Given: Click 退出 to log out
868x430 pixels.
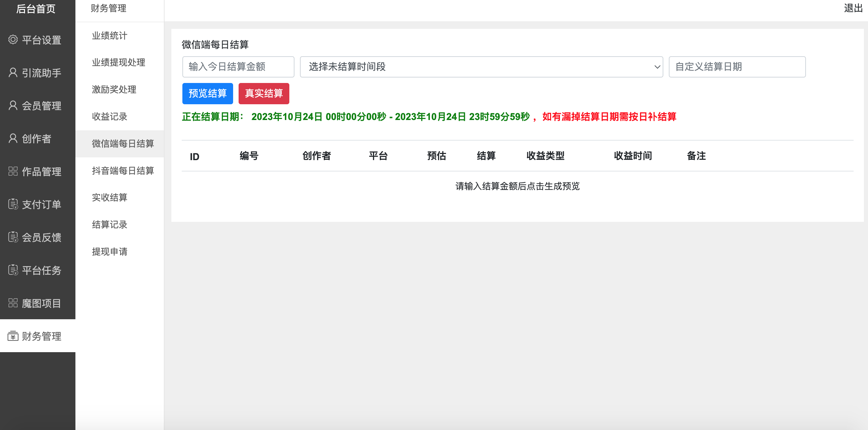Looking at the screenshot, I should (x=853, y=8).
